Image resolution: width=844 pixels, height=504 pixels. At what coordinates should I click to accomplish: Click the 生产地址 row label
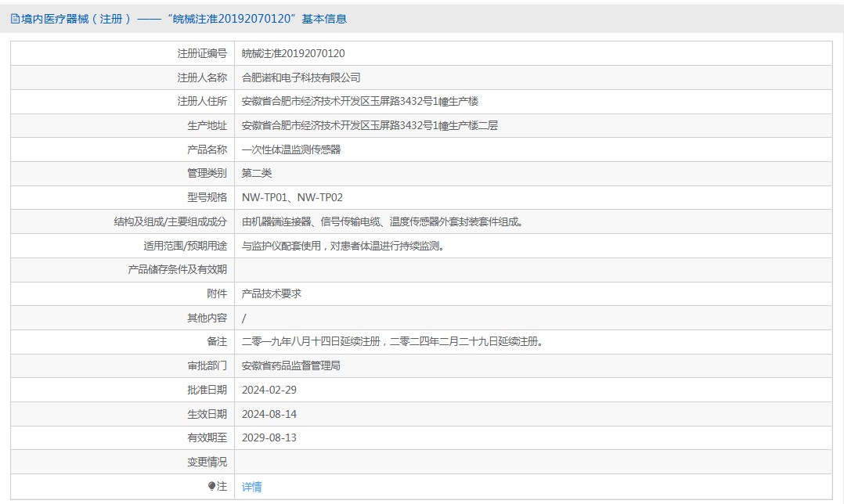coord(207,125)
